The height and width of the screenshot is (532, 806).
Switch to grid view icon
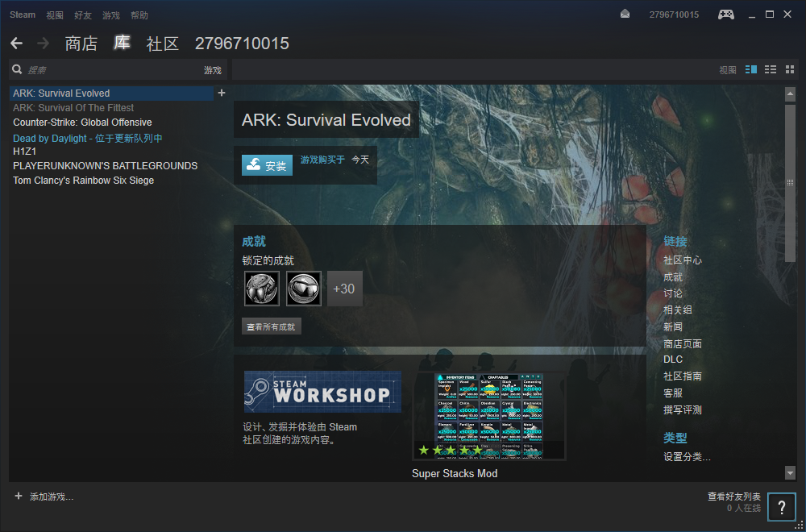tap(790, 69)
